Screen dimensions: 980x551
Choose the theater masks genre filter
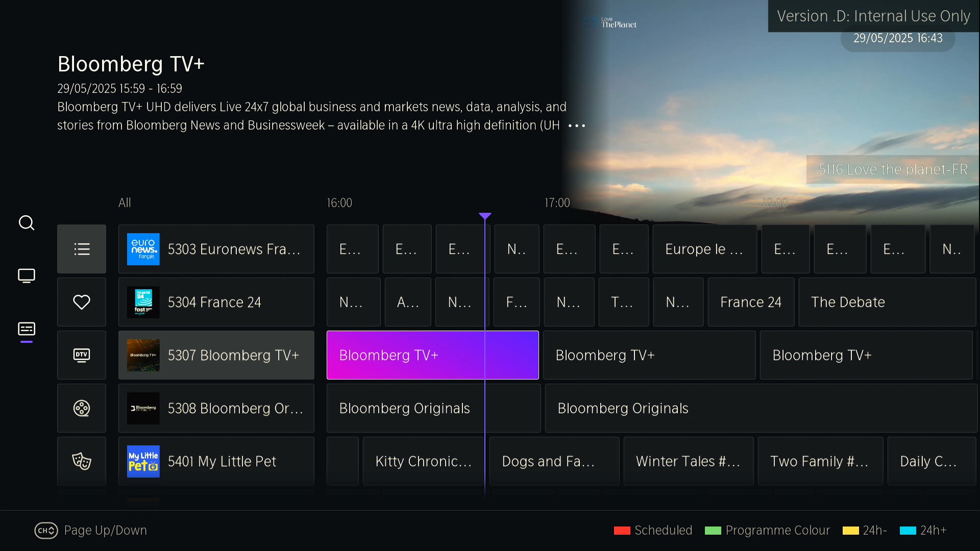pyautogui.click(x=82, y=461)
